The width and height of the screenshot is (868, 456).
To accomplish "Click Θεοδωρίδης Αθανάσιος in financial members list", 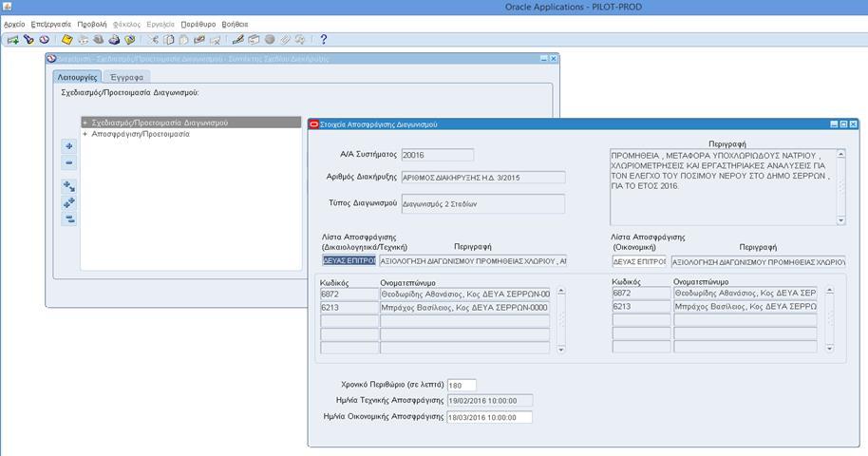I will 745,294.
